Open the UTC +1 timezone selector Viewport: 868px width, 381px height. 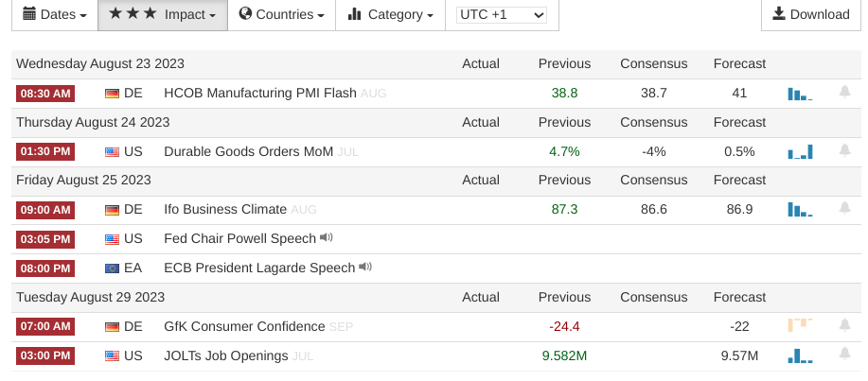(502, 15)
